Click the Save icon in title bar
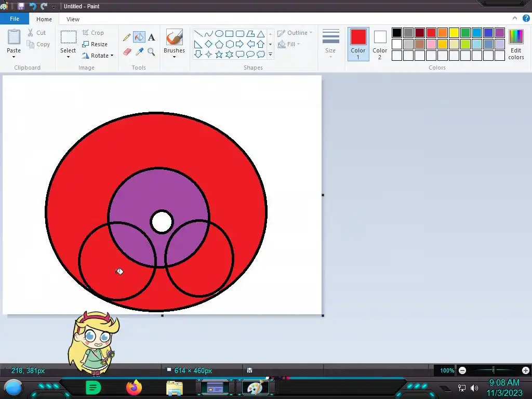Viewport: 532px width, 399px height. [x=21, y=6]
